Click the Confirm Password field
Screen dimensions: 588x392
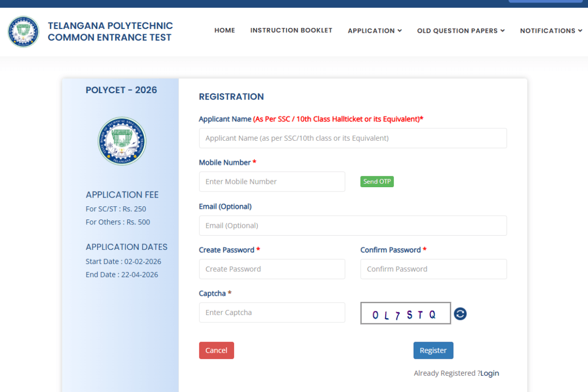tap(433, 269)
